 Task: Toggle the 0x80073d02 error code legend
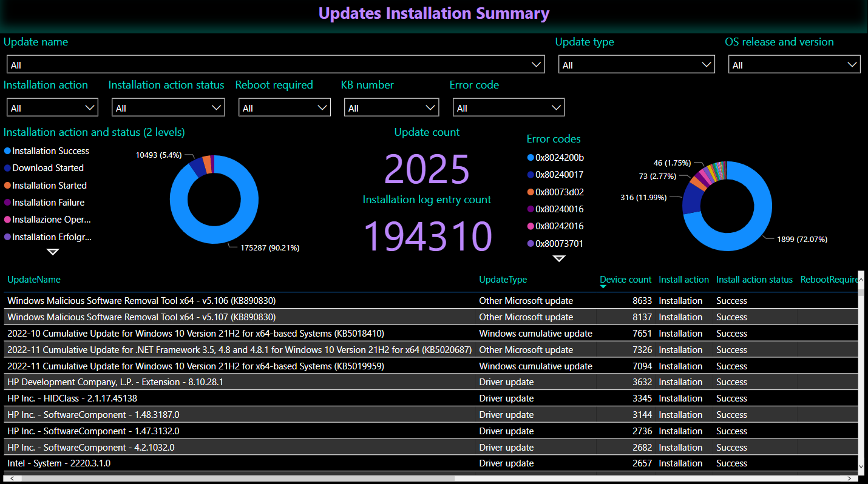tap(559, 192)
